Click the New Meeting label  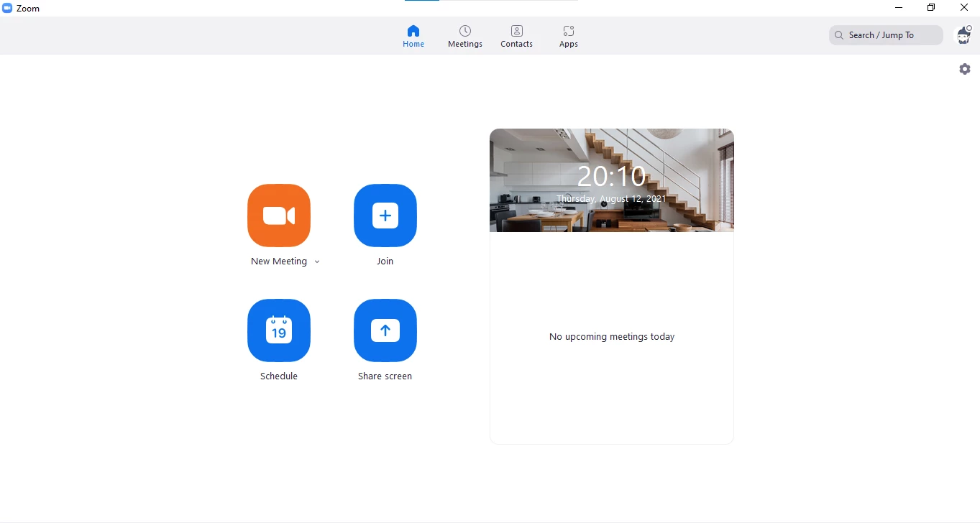(x=279, y=261)
